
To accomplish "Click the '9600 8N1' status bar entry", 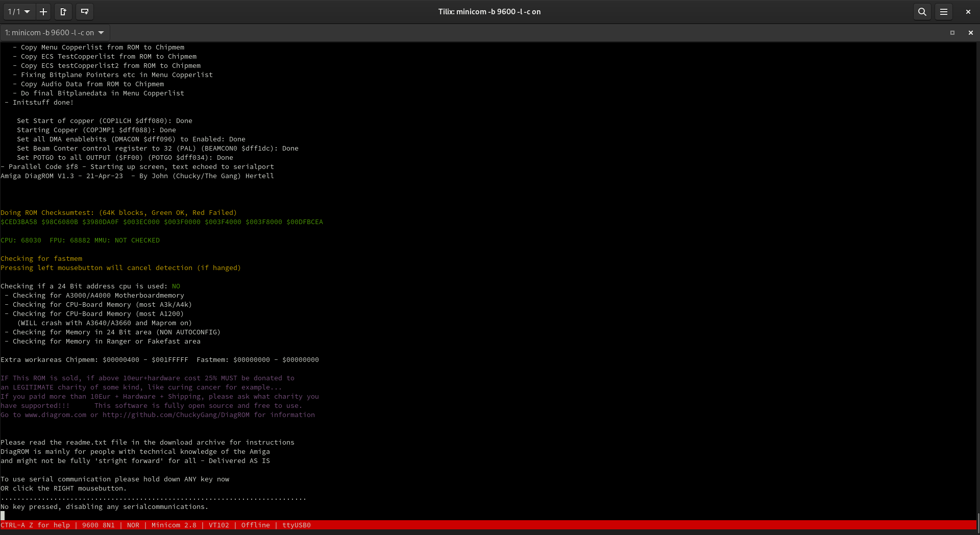I will pyautogui.click(x=99, y=525).
